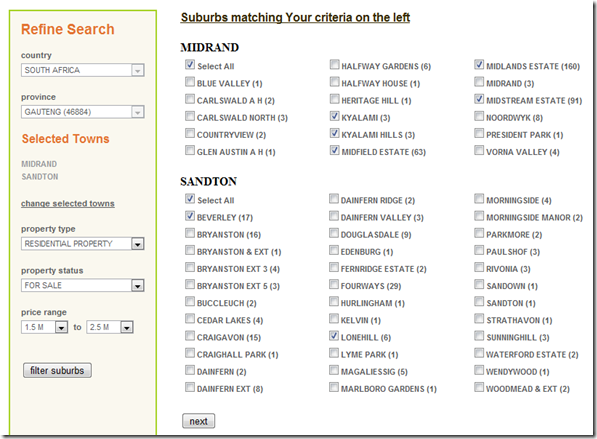
Task: Tick the Rivonia (3) checkbox
Action: [479, 267]
